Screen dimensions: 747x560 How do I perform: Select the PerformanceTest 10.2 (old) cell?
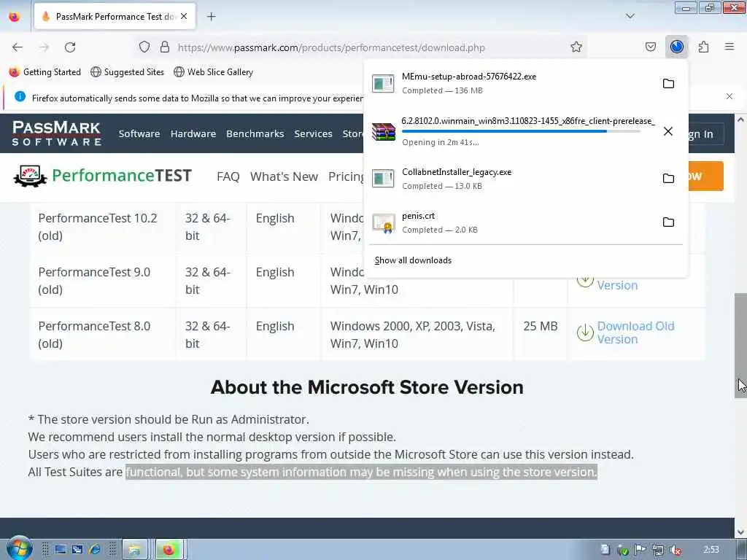click(x=103, y=227)
